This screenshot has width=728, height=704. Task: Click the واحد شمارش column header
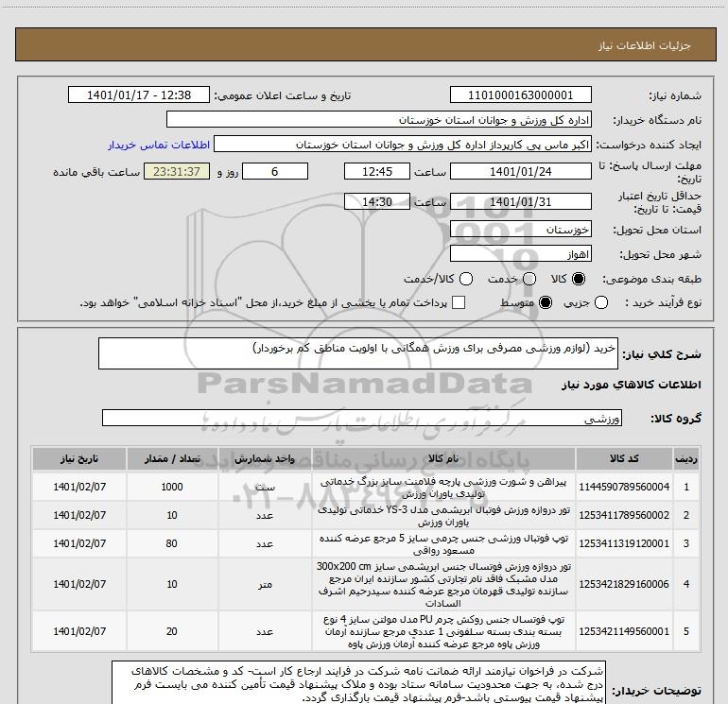[x=265, y=459]
